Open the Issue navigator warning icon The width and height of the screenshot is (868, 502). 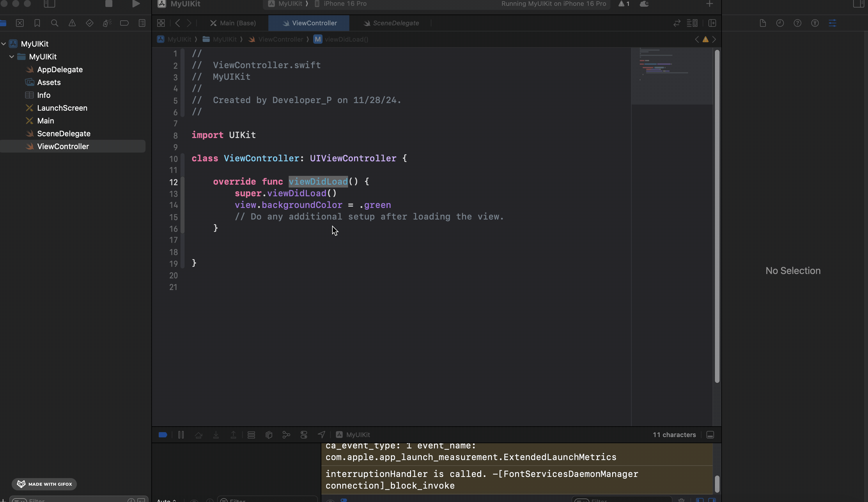(x=72, y=23)
